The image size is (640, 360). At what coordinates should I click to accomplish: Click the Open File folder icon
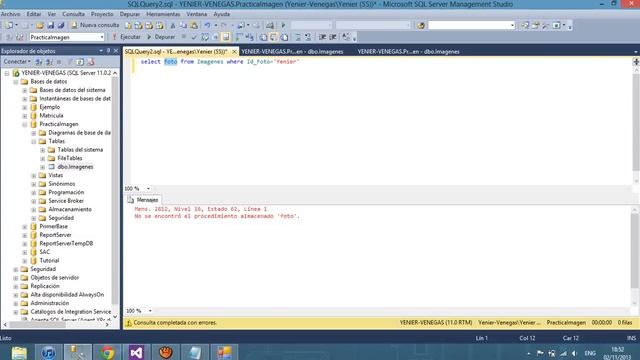(x=40, y=25)
